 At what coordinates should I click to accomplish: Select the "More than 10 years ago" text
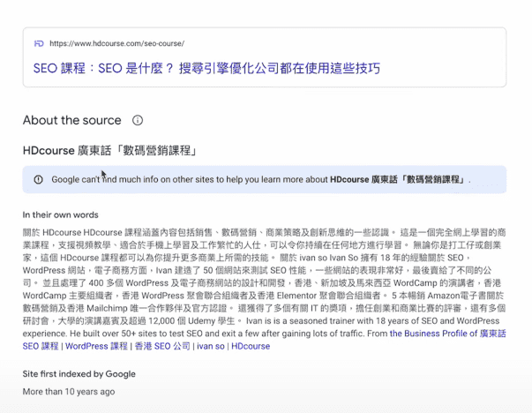pyautogui.click(x=69, y=392)
